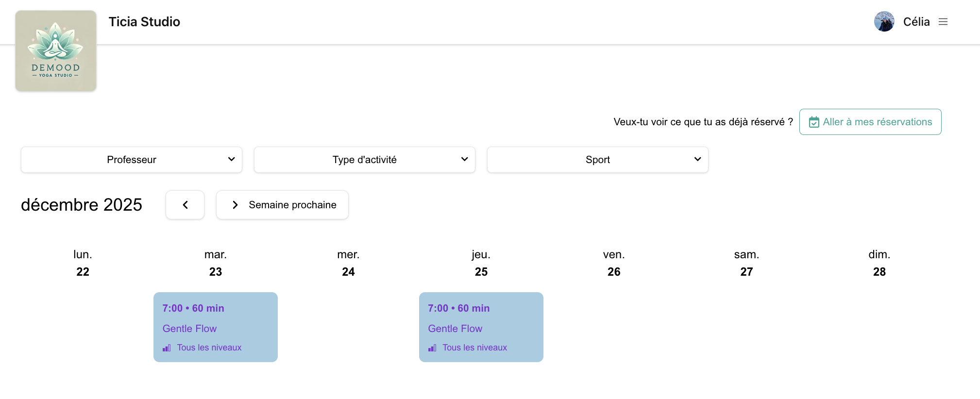The height and width of the screenshot is (399, 980).
Task: Click the Demood Yoga Studio logo
Action: (x=56, y=51)
